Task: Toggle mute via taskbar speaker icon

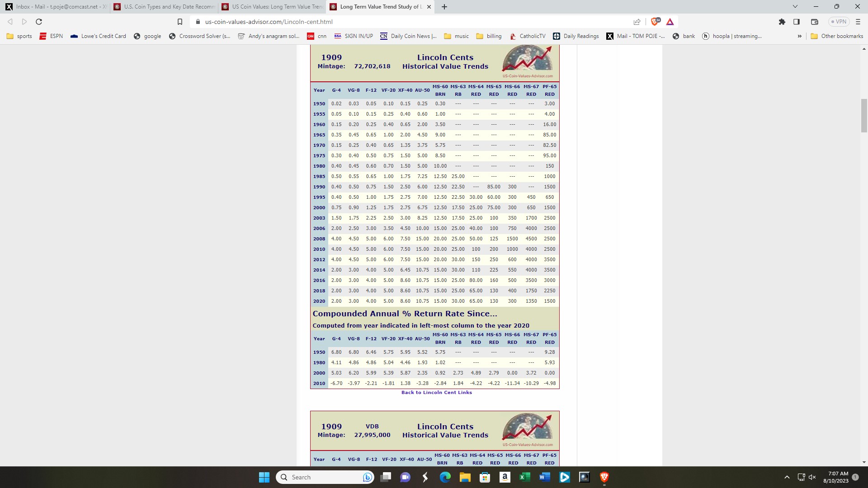Action: tap(812, 477)
